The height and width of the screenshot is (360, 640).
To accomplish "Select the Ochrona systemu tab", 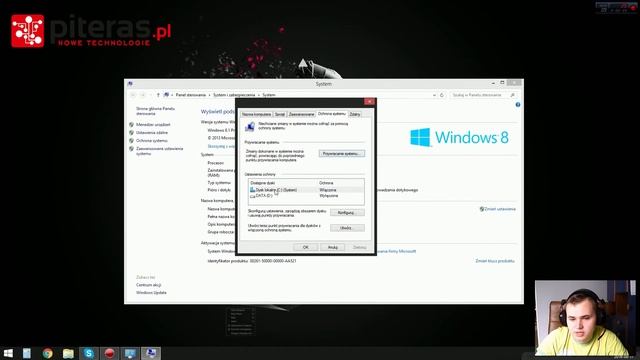I will point(332,114).
